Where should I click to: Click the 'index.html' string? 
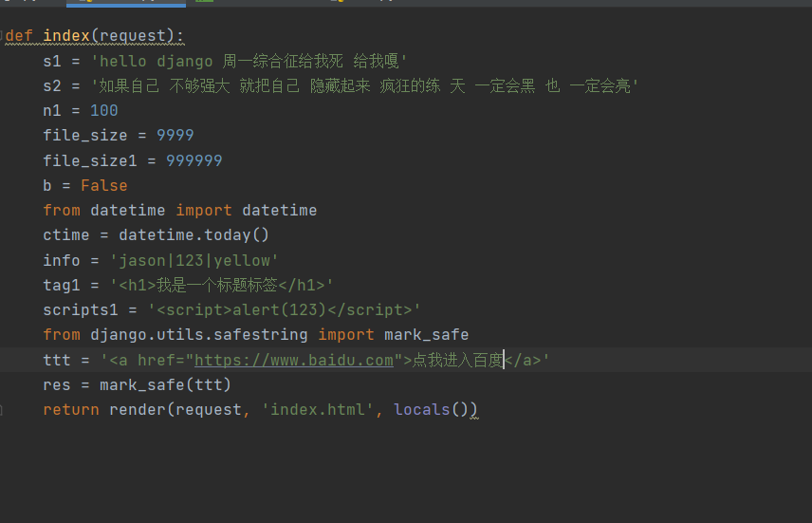[x=318, y=409]
